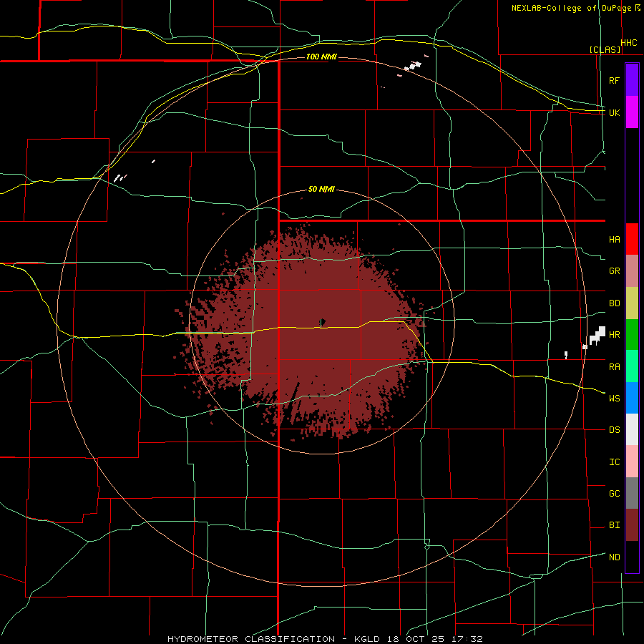This screenshot has width=644, height=644.
Task: Click the white echo cluster near the 100 NMI label
Action: click(414, 66)
